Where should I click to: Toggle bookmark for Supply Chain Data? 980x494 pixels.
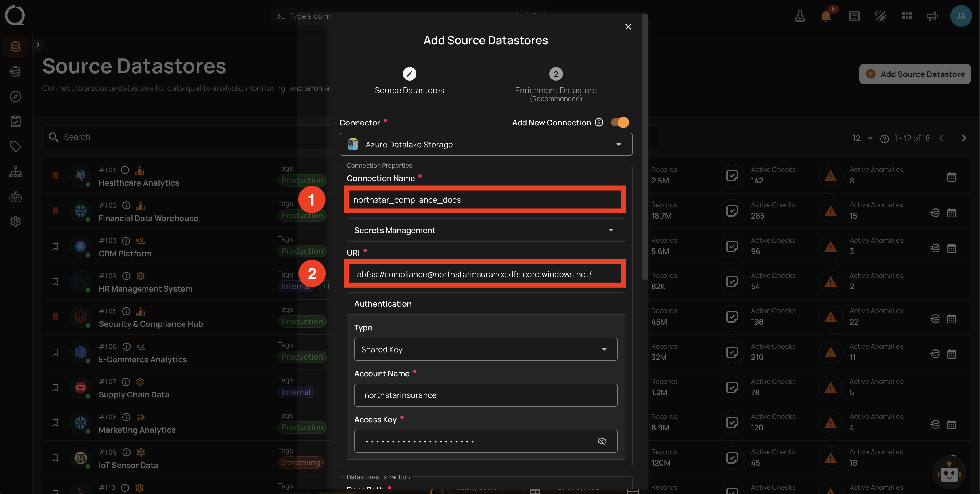56,387
